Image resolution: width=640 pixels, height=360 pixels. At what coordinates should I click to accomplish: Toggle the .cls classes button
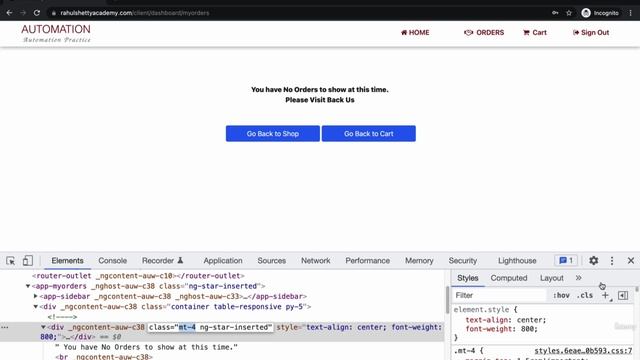(x=585, y=295)
